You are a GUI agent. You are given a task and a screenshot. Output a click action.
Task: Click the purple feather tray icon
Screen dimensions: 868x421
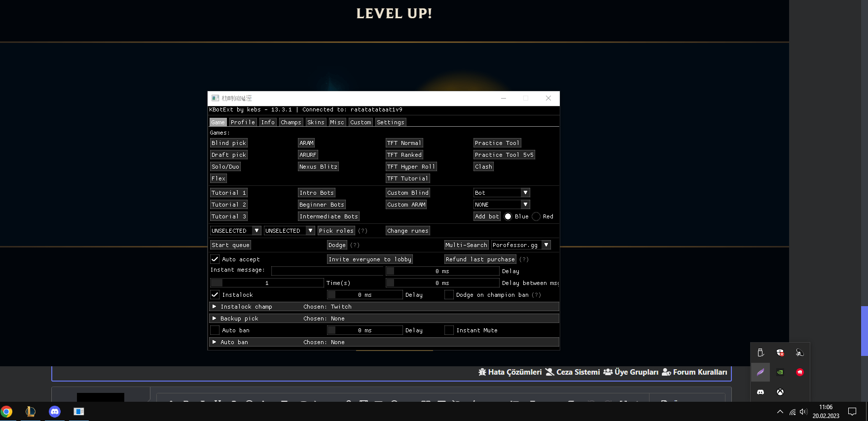click(x=760, y=372)
